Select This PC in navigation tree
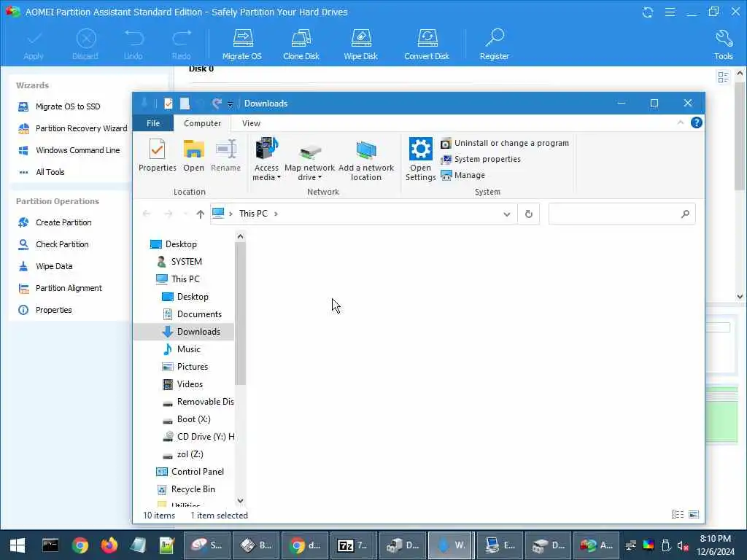 [x=178, y=279]
